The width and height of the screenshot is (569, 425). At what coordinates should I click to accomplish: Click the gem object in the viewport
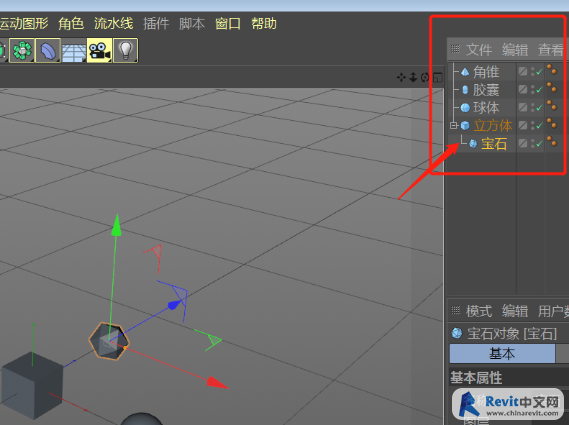click(x=109, y=341)
